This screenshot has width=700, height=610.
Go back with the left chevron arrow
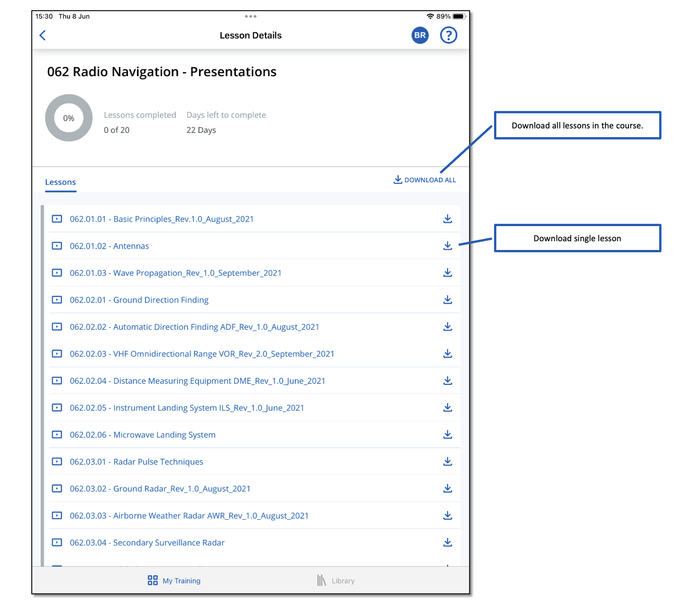click(x=42, y=35)
